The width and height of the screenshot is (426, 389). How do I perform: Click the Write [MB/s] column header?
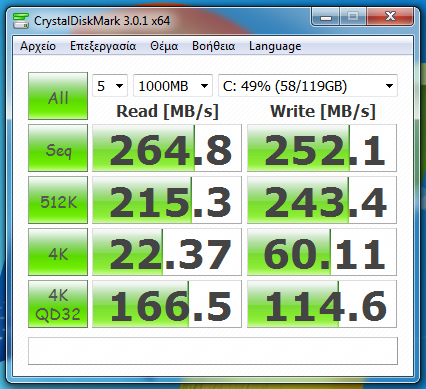pyautogui.click(x=323, y=111)
